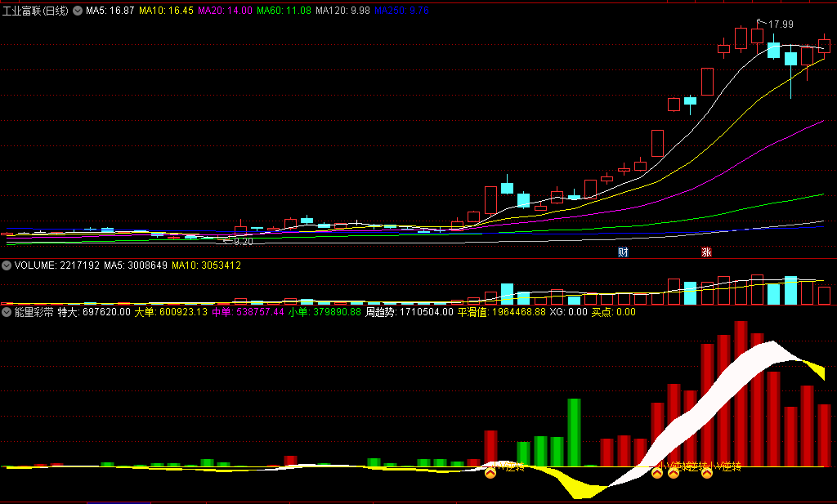The height and width of the screenshot is (504, 837).
Task: Click the magenta MA20: 14.00 label
Action: click(x=225, y=11)
